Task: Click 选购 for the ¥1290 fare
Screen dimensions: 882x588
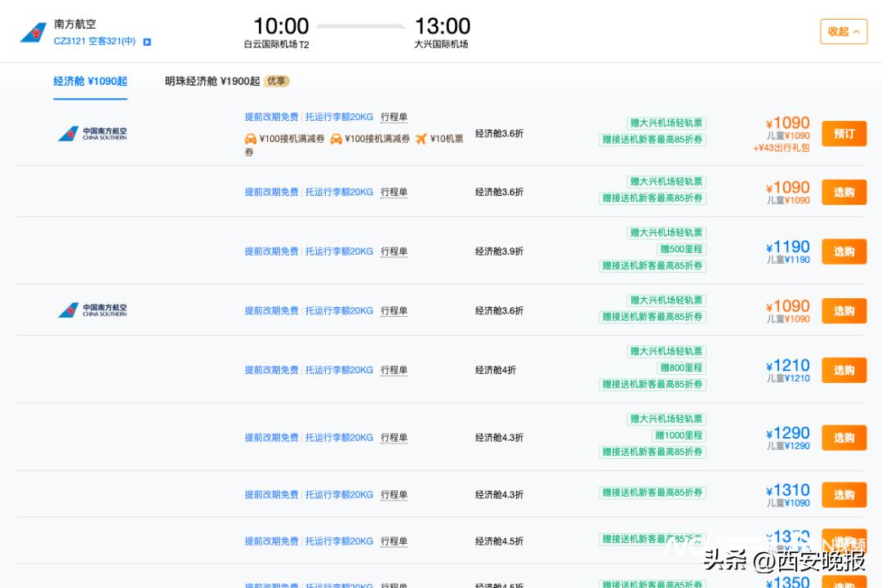Action: point(844,438)
